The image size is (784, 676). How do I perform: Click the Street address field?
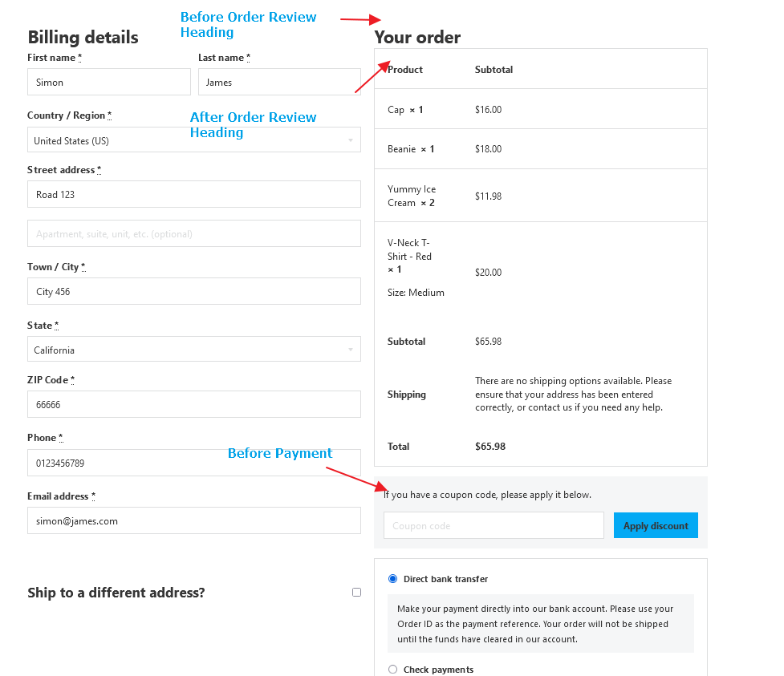[x=193, y=194]
